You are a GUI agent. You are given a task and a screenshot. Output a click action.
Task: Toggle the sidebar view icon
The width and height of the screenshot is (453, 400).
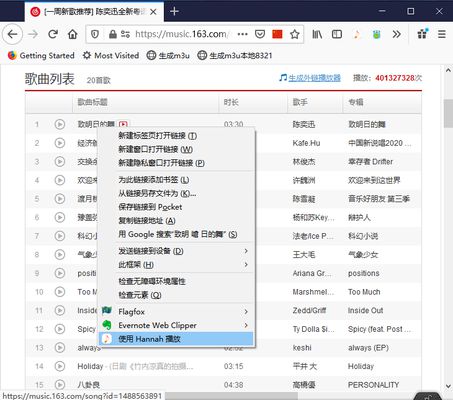pyautogui.click(x=337, y=34)
